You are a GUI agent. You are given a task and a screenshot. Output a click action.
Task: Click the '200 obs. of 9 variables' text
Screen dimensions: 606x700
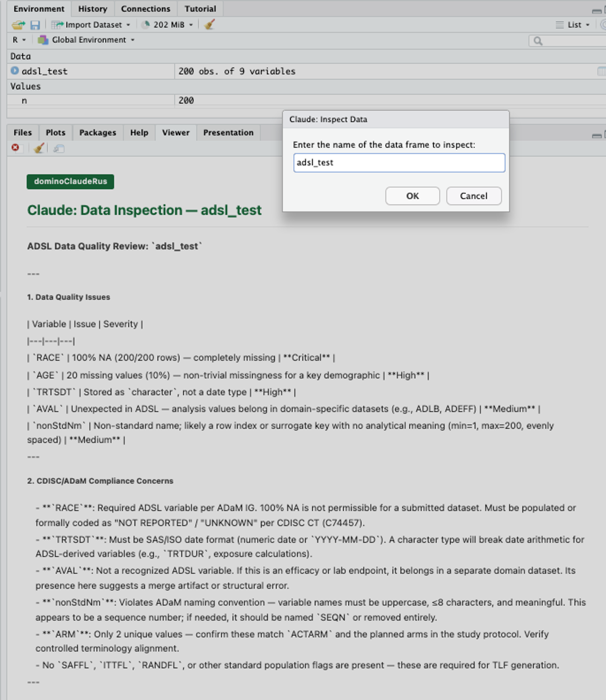click(x=237, y=71)
